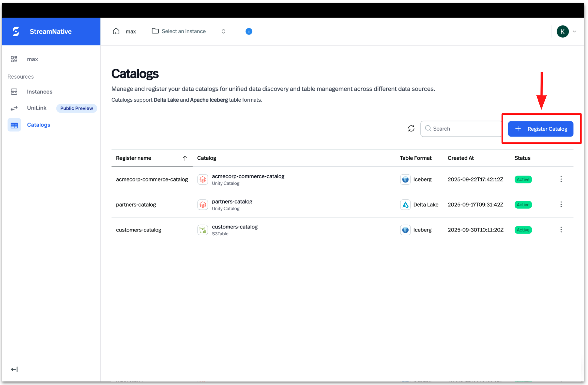Click the Unity Catalog icon for acmecorp-commerce-catalog
The height and width of the screenshot is (385, 588).
click(x=203, y=180)
